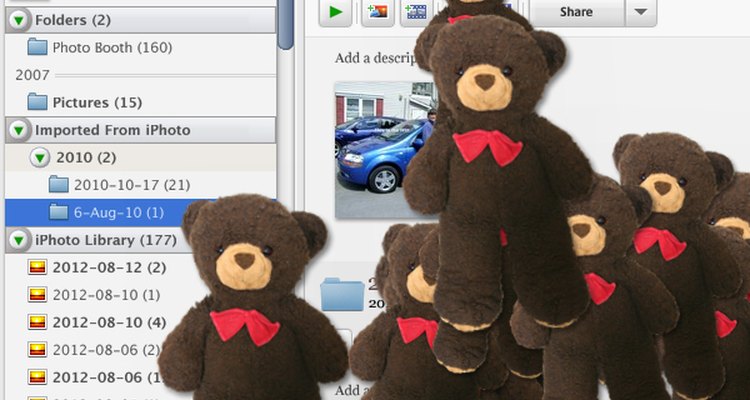The height and width of the screenshot is (400, 750).
Task: Open the 2012-08-10 (1) iPhoto album
Action: coord(94,295)
